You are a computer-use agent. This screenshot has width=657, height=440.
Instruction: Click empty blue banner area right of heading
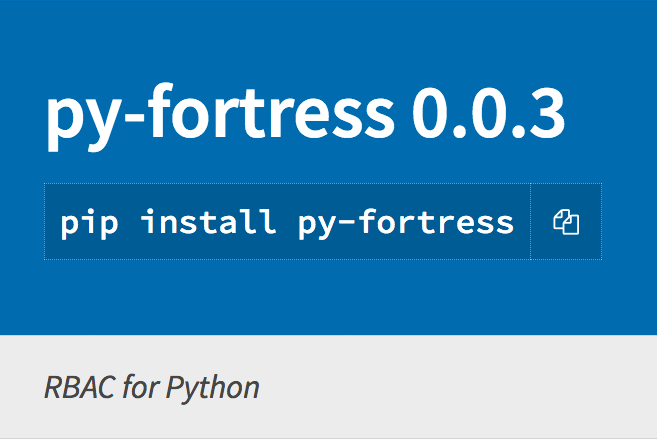[x=615, y=115]
